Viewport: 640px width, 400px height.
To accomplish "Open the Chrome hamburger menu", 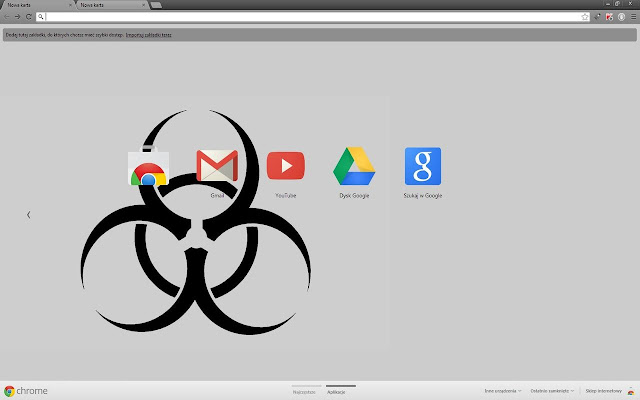I will click(633, 17).
